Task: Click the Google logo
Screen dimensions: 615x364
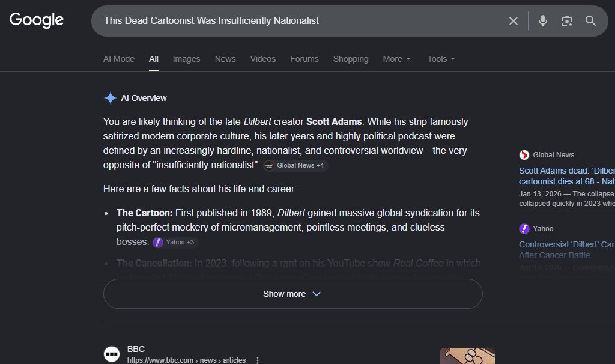Action: (37, 20)
